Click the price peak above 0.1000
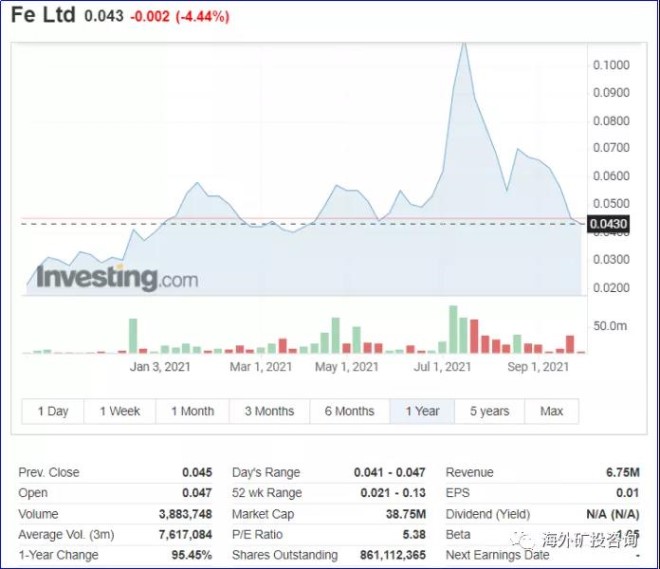 tap(463, 45)
